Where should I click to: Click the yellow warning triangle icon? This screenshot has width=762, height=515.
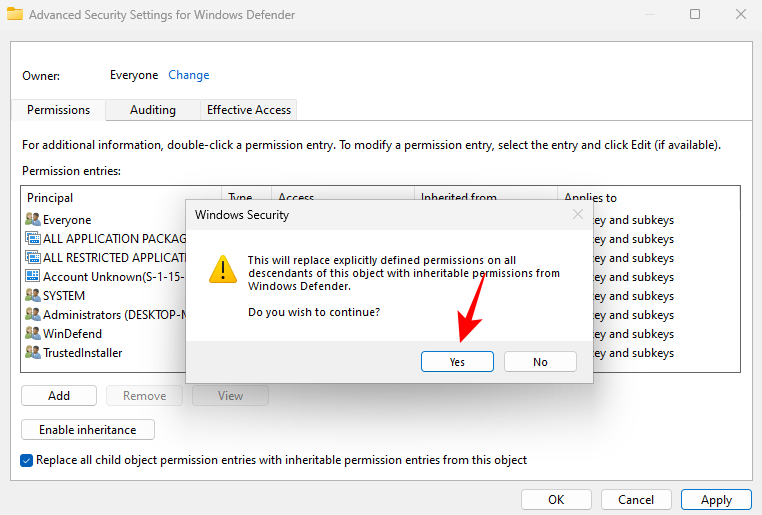click(x=221, y=270)
